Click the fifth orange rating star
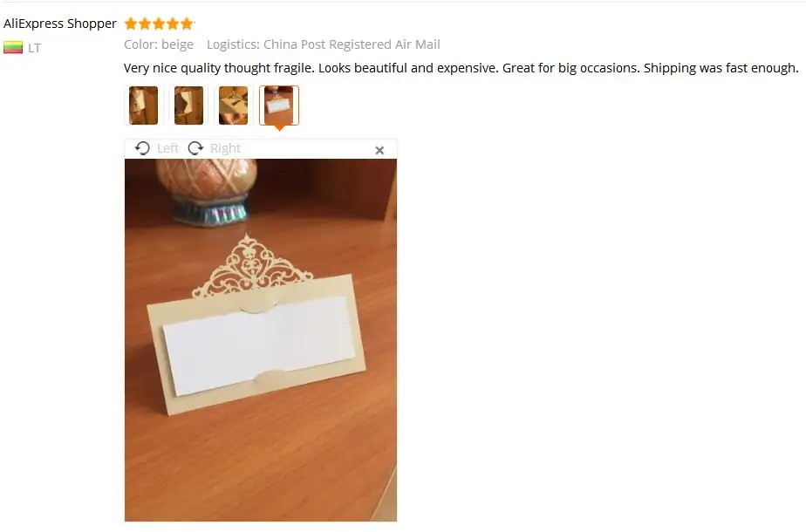Image resolution: width=806 pixels, height=532 pixels. [x=187, y=24]
